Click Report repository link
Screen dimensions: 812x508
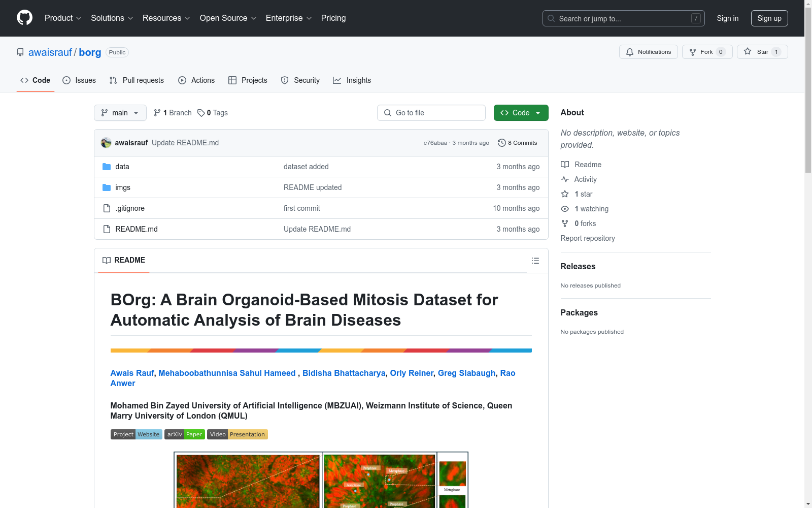[588, 238]
